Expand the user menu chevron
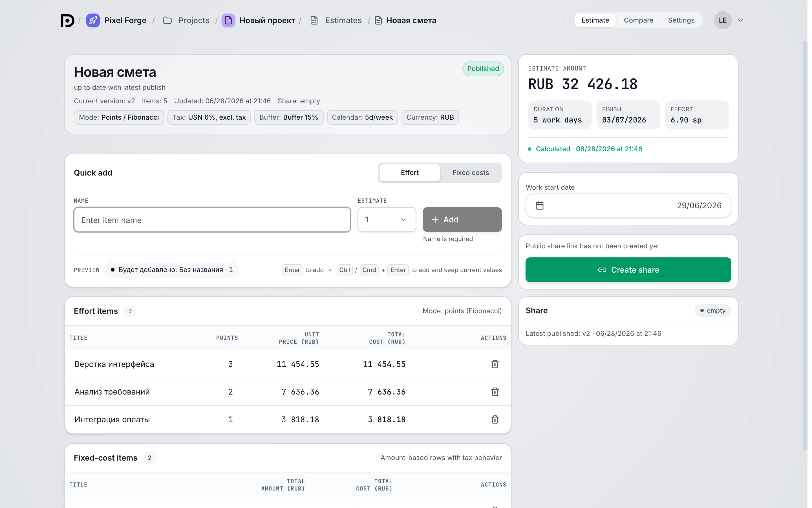The image size is (812, 508). [x=741, y=21]
